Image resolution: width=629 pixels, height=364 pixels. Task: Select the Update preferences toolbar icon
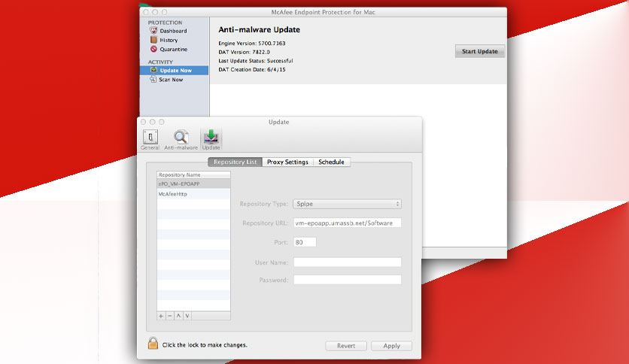[x=211, y=139]
